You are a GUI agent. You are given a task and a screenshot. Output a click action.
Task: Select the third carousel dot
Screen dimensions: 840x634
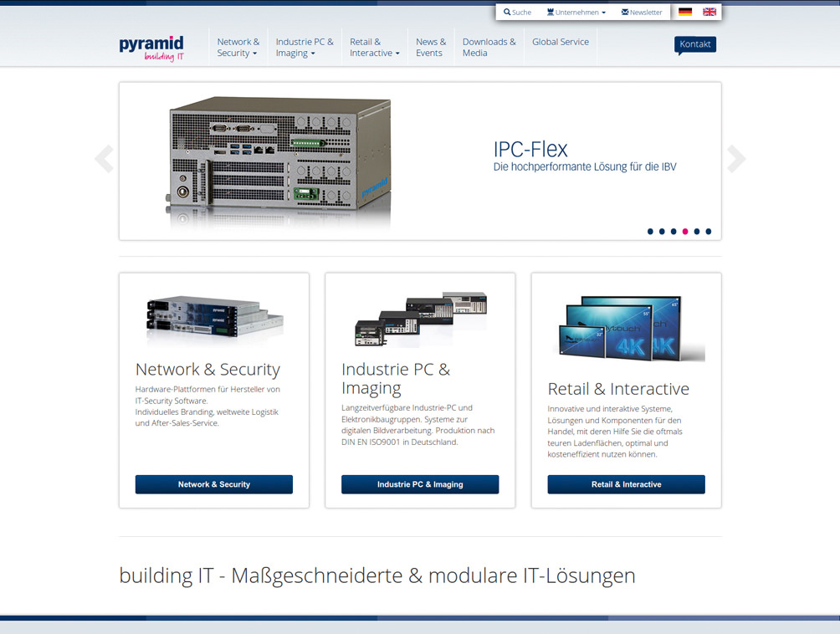[674, 232]
